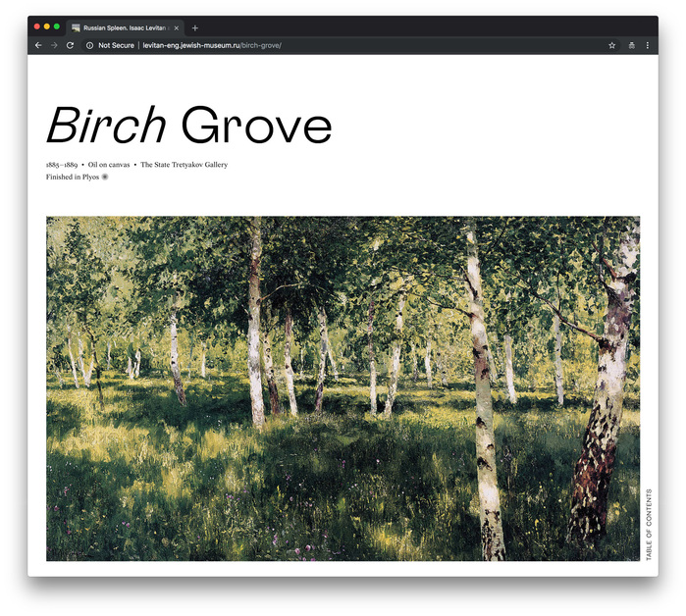
Task: Reload the Birch Grove page
Action: (x=70, y=45)
